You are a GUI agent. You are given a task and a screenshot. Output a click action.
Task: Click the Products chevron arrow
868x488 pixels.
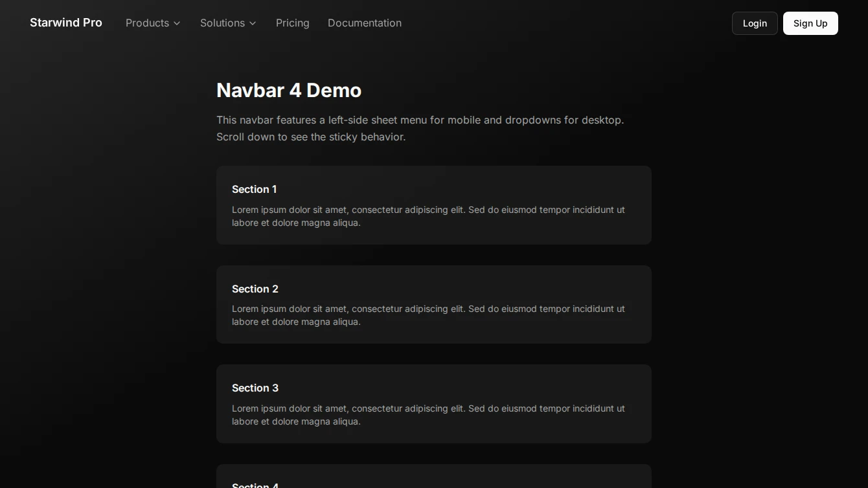coord(177,23)
